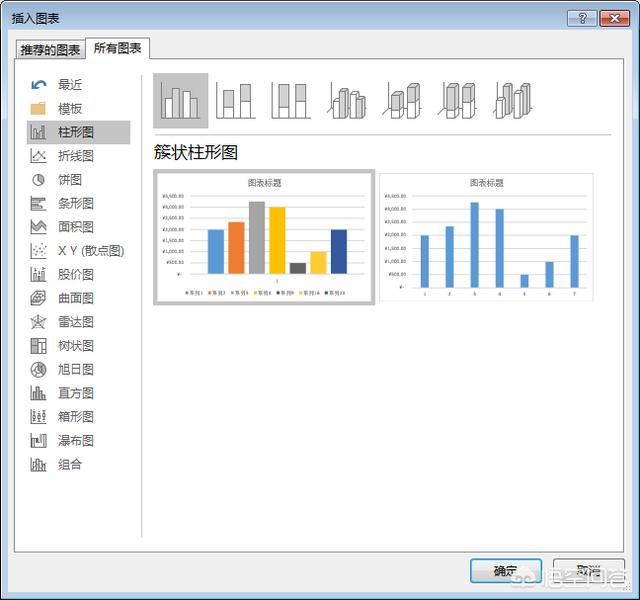
Task: Choose the 100% stacked column subtype icon
Action: pos(292,101)
